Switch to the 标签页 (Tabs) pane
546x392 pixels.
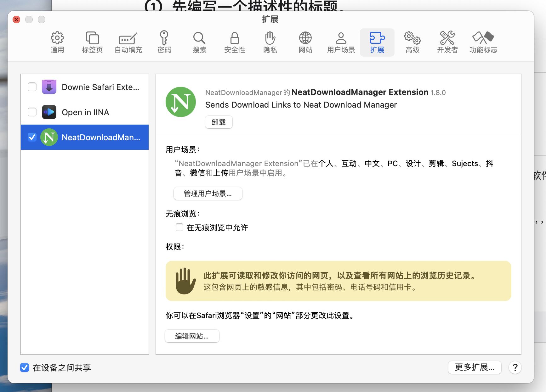tap(92, 42)
